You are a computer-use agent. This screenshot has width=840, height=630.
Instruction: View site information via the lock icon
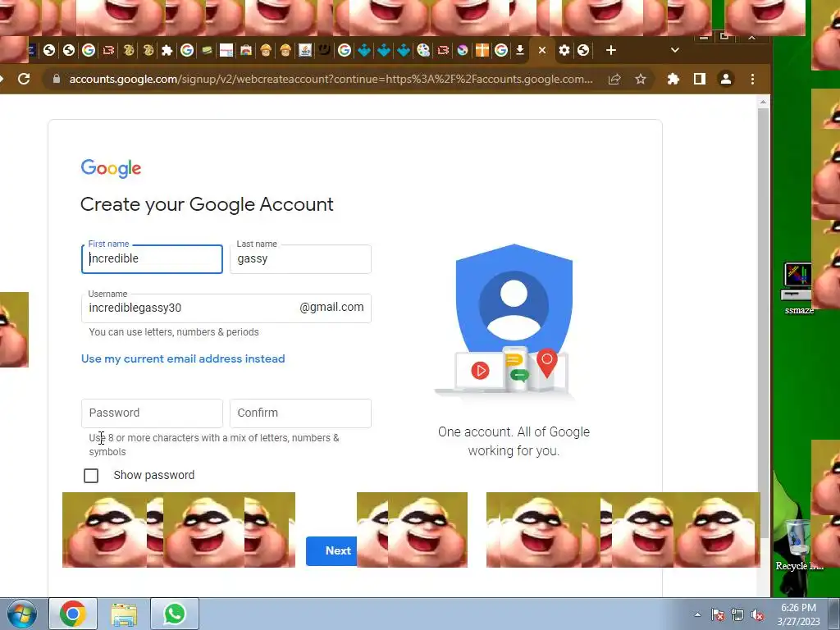pos(57,80)
